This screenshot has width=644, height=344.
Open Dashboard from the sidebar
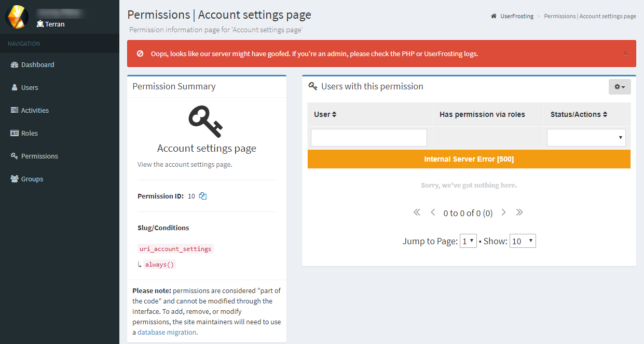coord(37,65)
